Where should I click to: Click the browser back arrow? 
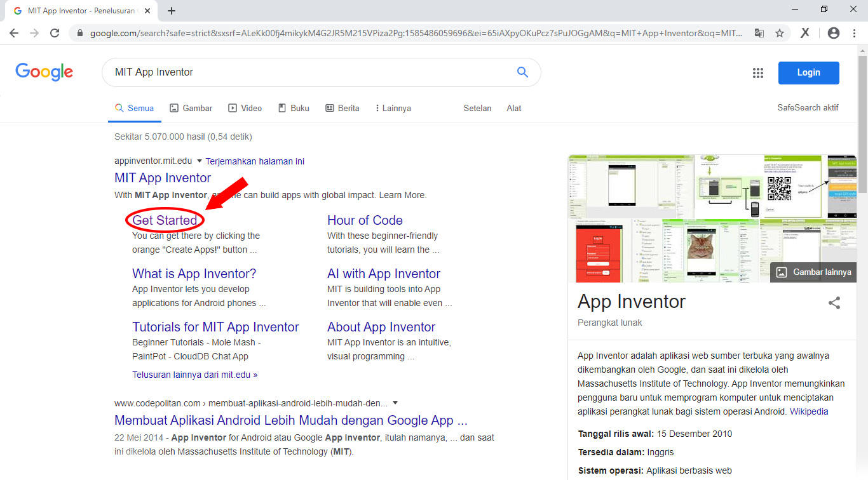[13, 33]
